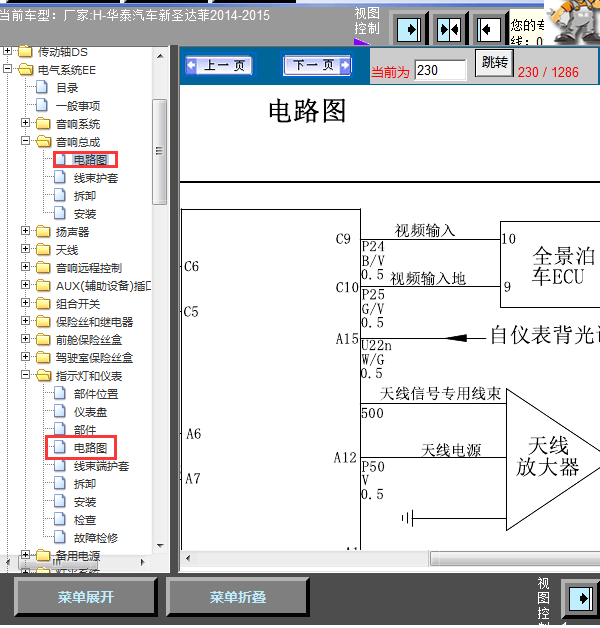The height and width of the screenshot is (628, 600).
Task: Click the diagram horizontal scrollbar thumb
Action: 515,558
